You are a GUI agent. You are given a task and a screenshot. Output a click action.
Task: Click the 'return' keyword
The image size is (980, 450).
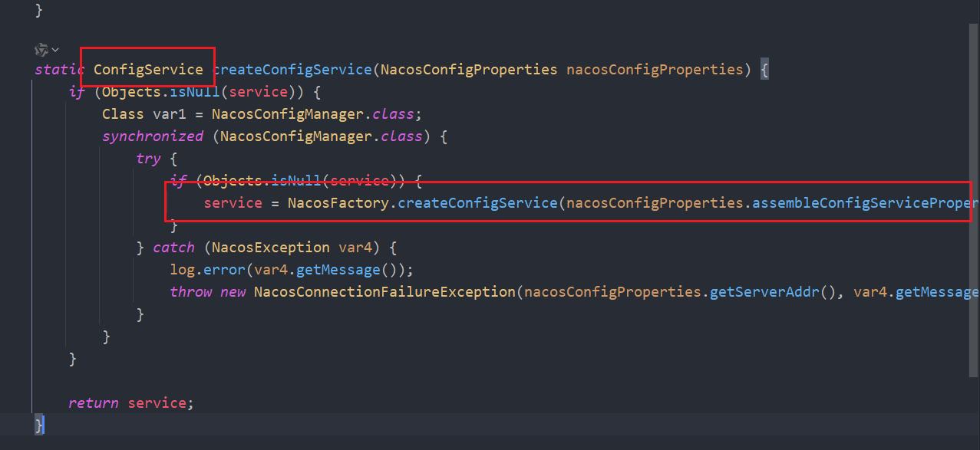(x=93, y=403)
